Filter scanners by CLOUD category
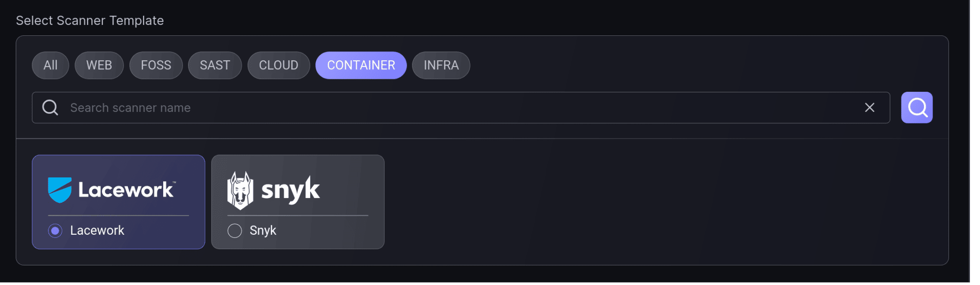980x285 pixels. (278, 66)
